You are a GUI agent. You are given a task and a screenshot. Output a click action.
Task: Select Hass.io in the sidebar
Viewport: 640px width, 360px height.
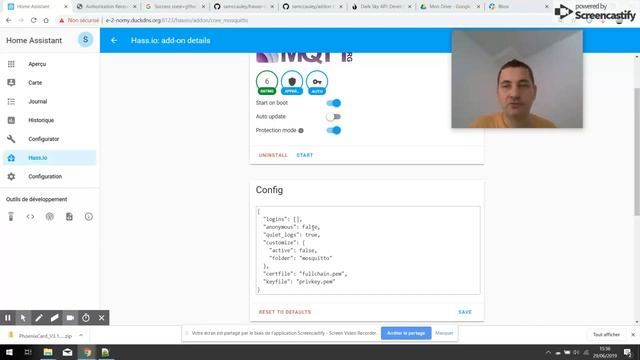coord(50,158)
